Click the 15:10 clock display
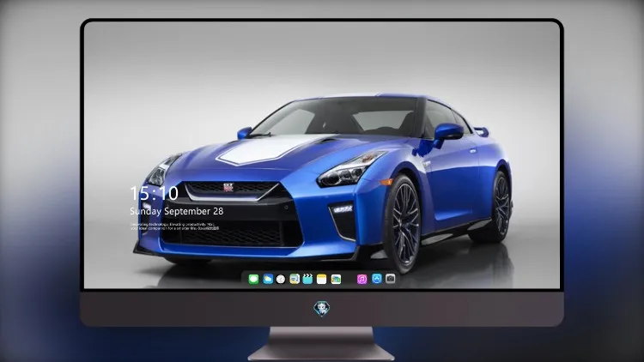 (154, 193)
